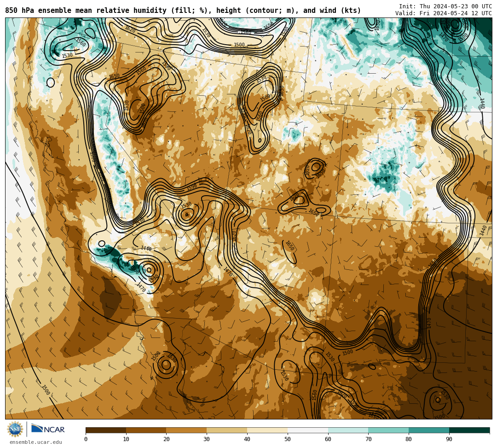497x448 pixels.
Task: Select the 70-80% light teal swatch
Action: (x=388, y=430)
